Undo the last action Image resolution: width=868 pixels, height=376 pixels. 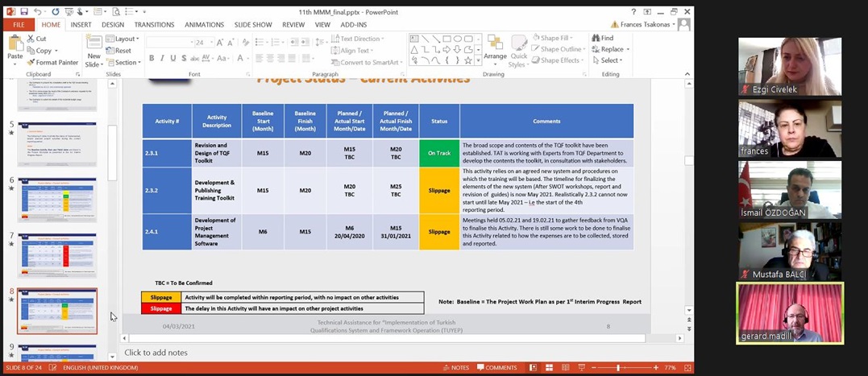pyautogui.click(x=37, y=11)
